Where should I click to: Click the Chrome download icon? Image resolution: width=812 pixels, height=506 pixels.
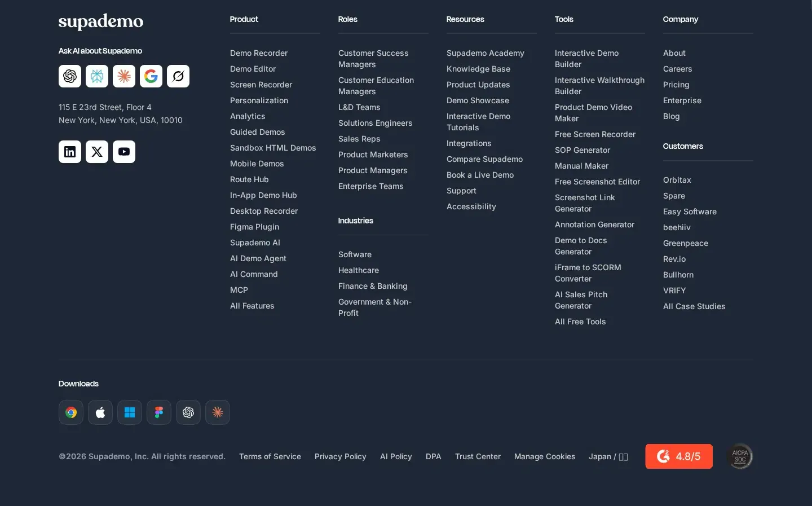[71, 412]
